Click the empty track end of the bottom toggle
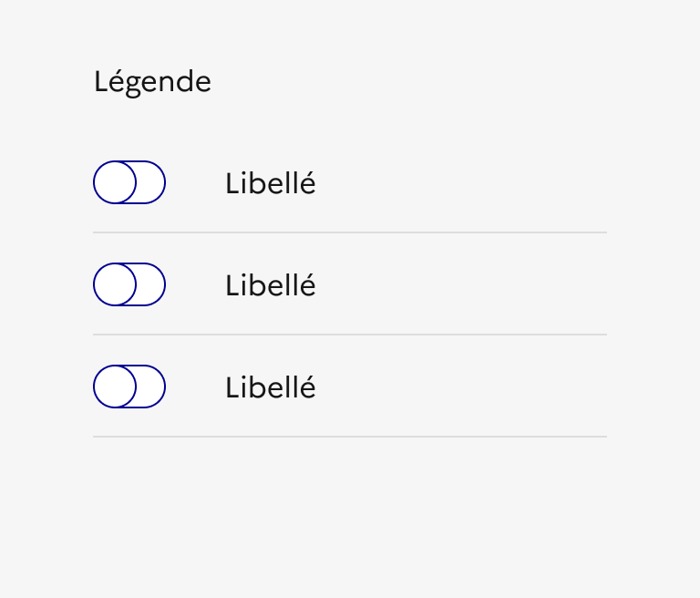The image size is (700, 598). [152, 387]
